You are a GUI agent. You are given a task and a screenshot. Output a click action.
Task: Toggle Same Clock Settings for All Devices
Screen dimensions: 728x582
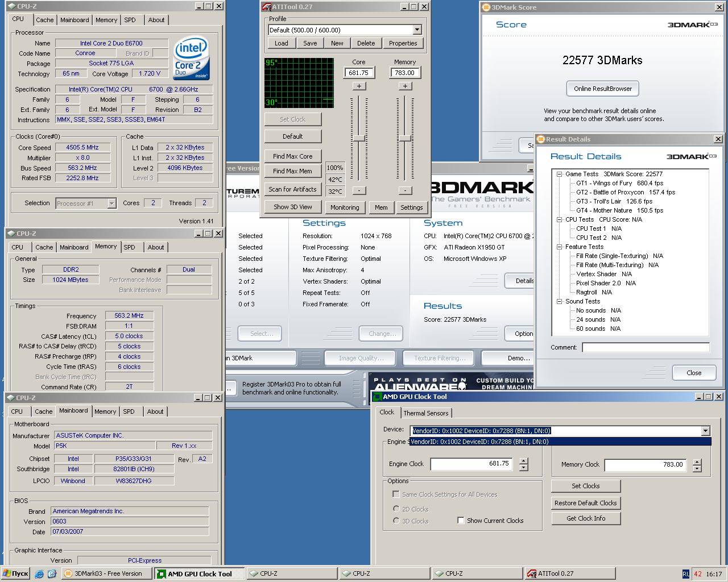tap(396, 494)
